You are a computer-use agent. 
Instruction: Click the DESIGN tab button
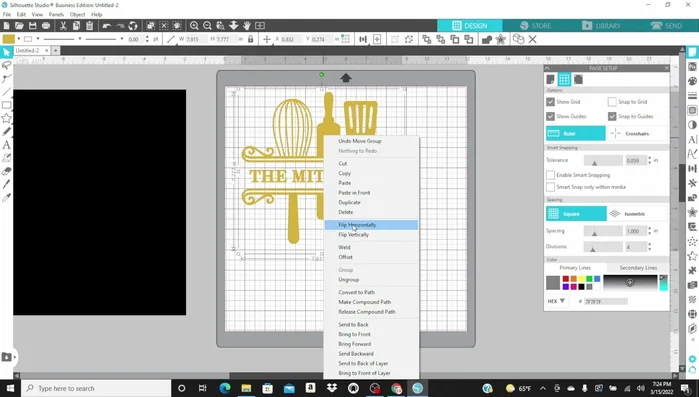click(x=470, y=25)
